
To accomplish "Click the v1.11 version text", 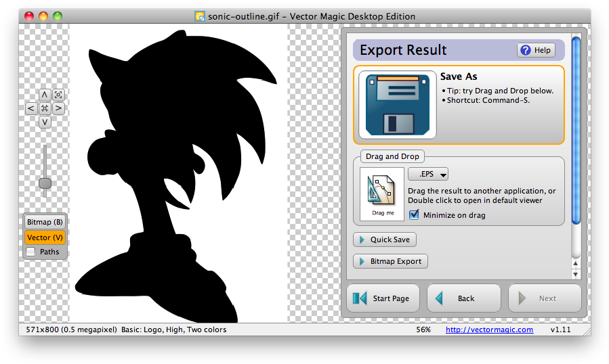I will [560, 329].
